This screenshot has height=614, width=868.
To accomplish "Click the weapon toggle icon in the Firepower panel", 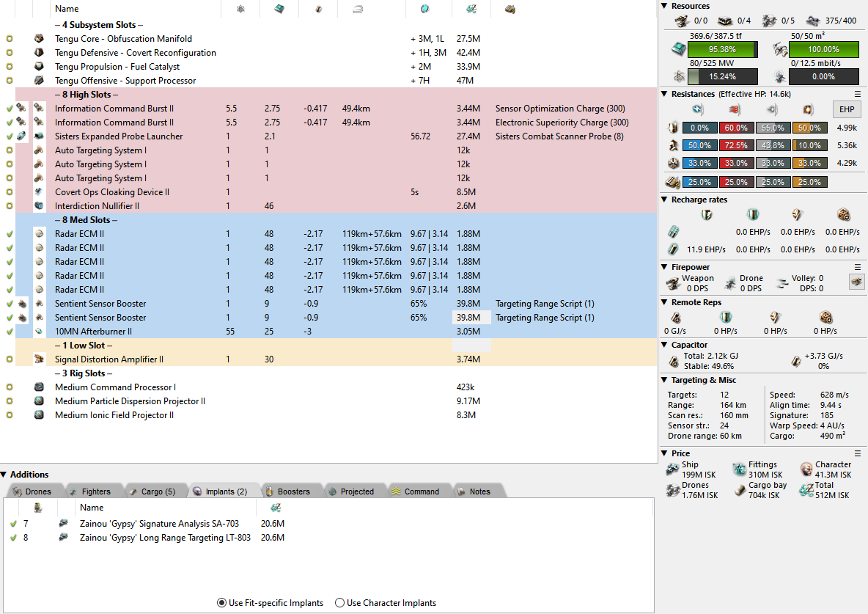I will pyautogui.click(x=855, y=281).
